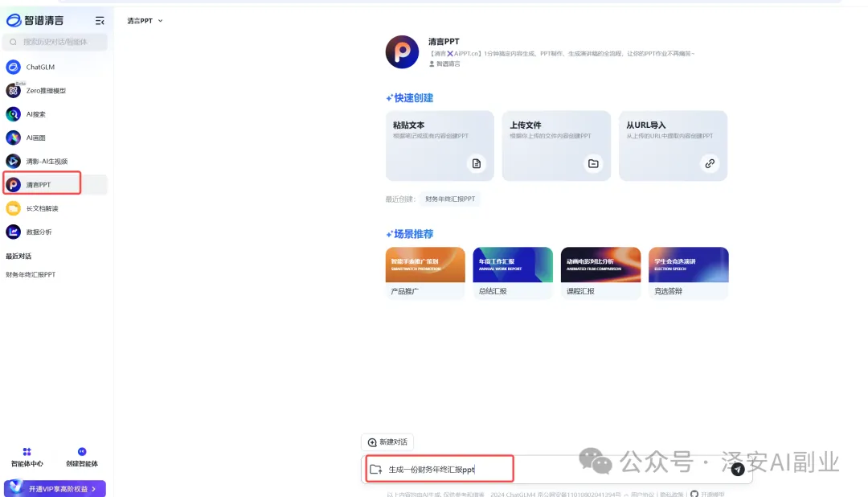Select the 产品推广 scene thumbnail
The height and width of the screenshot is (497, 868).
(425, 273)
